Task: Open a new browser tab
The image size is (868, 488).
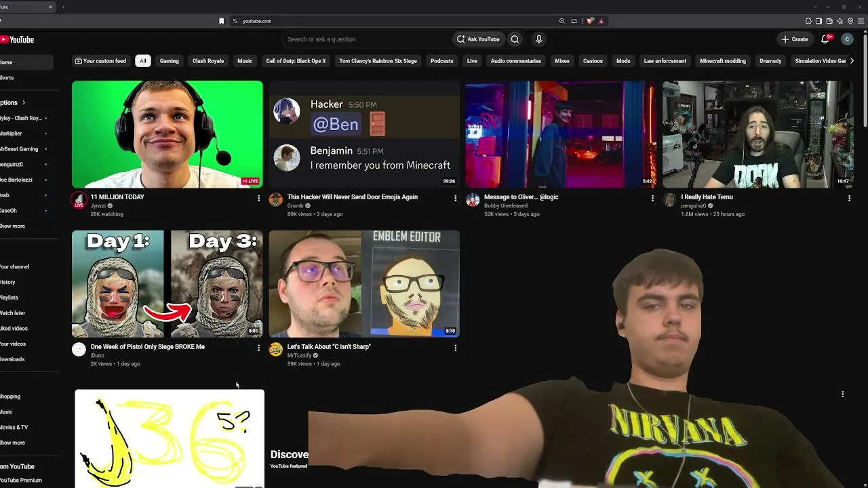Action: click(x=63, y=7)
